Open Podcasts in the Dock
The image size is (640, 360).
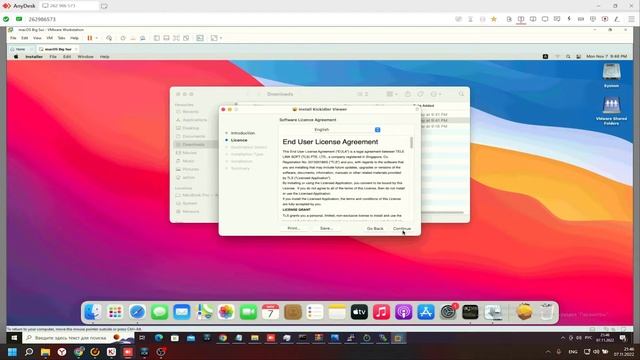403,312
